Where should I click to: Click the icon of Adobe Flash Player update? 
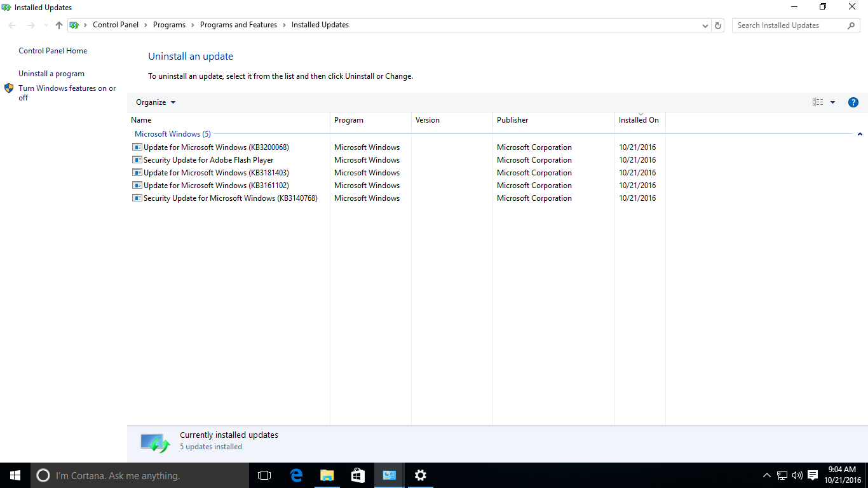pyautogui.click(x=137, y=159)
